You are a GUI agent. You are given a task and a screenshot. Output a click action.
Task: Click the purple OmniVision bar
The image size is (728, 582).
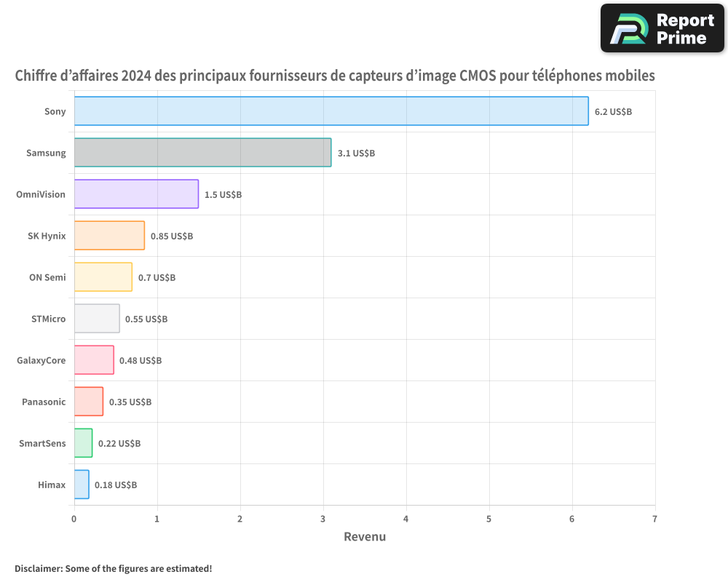[x=136, y=194]
